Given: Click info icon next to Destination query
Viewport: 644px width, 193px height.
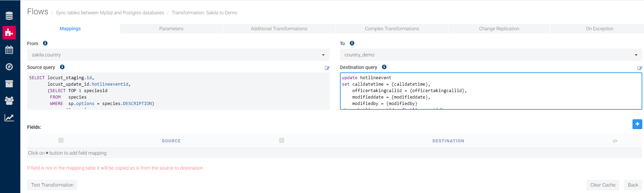Looking at the screenshot, I should pos(384,67).
